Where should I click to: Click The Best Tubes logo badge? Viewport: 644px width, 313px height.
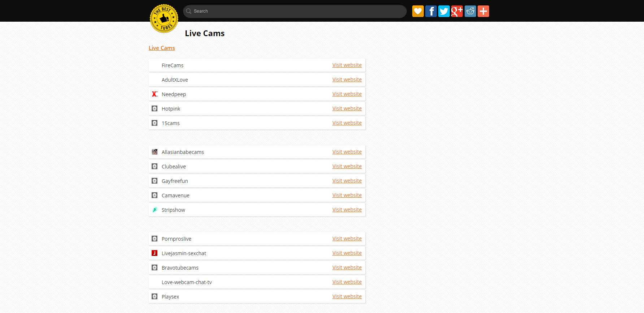tap(164, 18)
